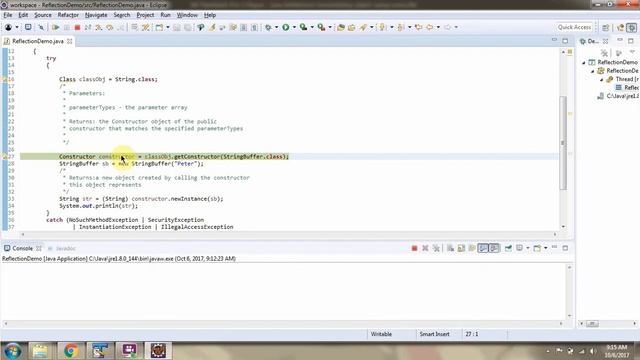Click the editor horizontal scrollbar
The height and width of the screenshot is (360, 640).
coord(289,234)
